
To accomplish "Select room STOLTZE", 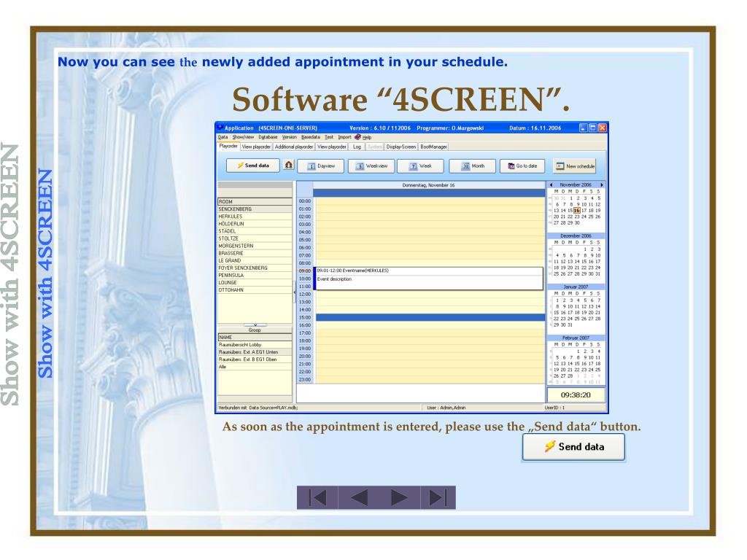I will (x=255, y=238).
